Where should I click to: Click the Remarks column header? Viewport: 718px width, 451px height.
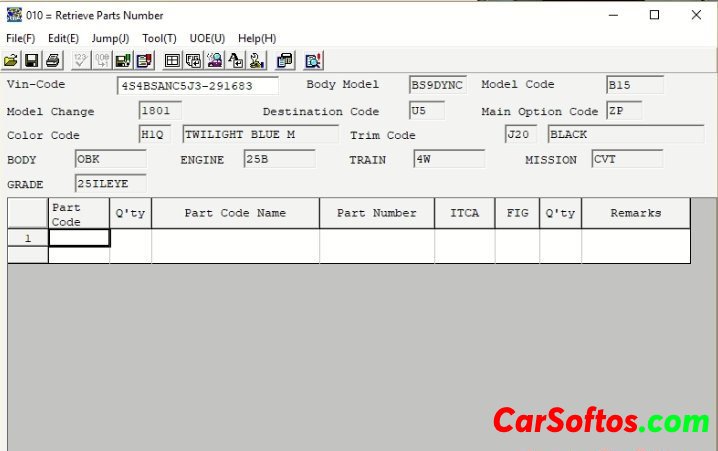pyautogui.click(x=635, y=213)
